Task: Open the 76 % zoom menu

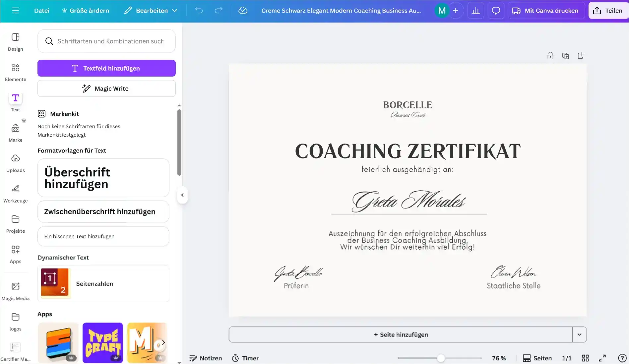Action: 499,358
